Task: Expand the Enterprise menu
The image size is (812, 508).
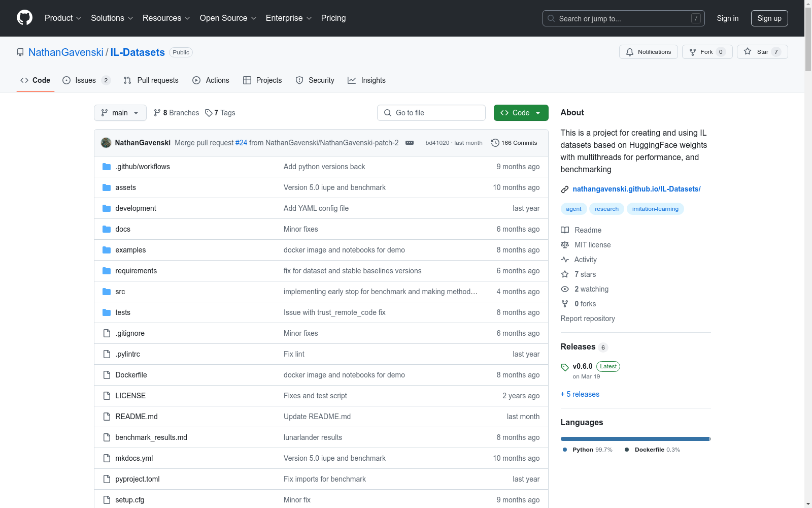Action: coord(289,18)
